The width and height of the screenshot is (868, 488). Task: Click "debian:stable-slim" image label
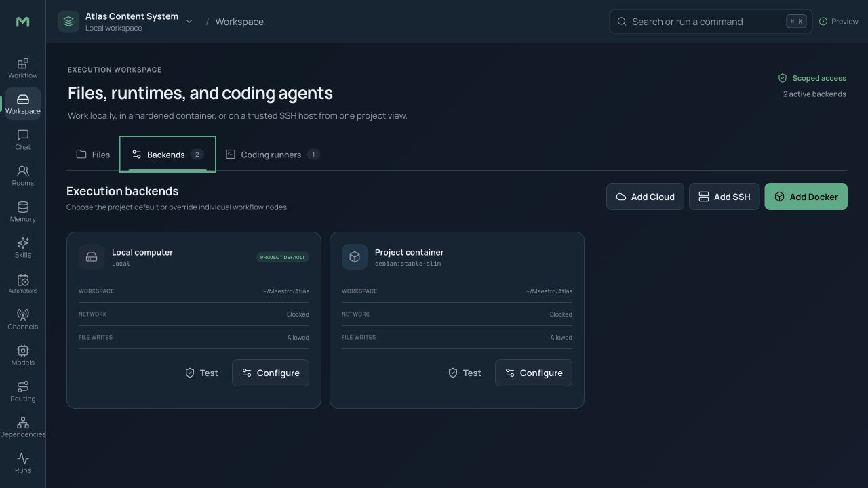pos(408,264)
